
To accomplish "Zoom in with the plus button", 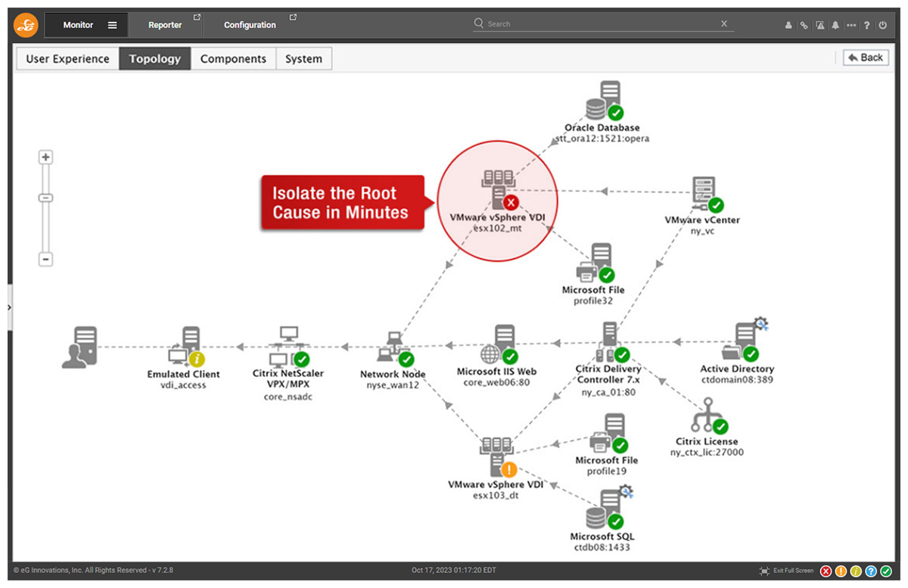I will tap(45, 157).
